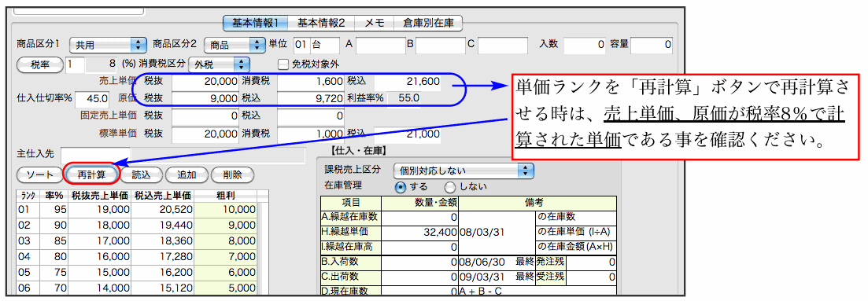Click the 固定売上単価 税込 field
868x301 pixels.
coord(311,116)
